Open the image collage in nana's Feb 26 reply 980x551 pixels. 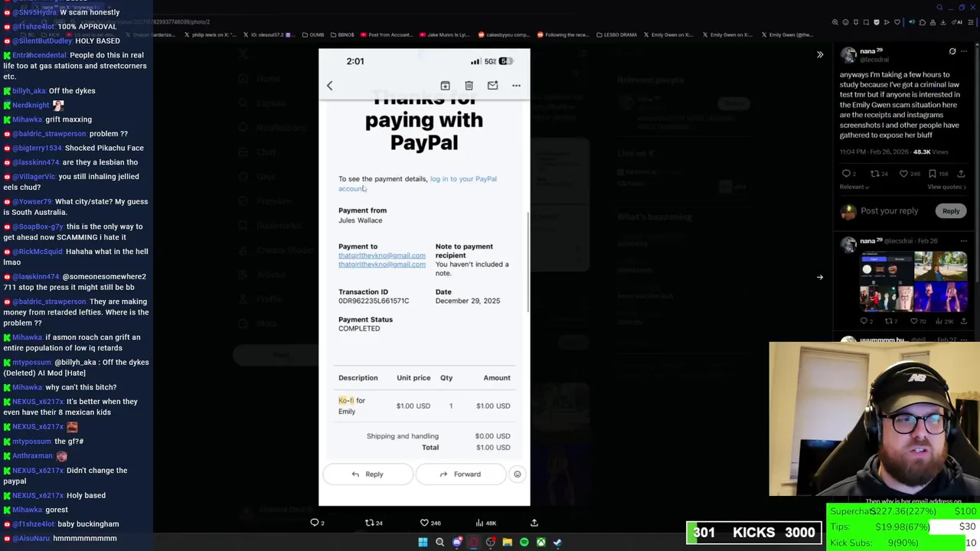coord(913,282)
